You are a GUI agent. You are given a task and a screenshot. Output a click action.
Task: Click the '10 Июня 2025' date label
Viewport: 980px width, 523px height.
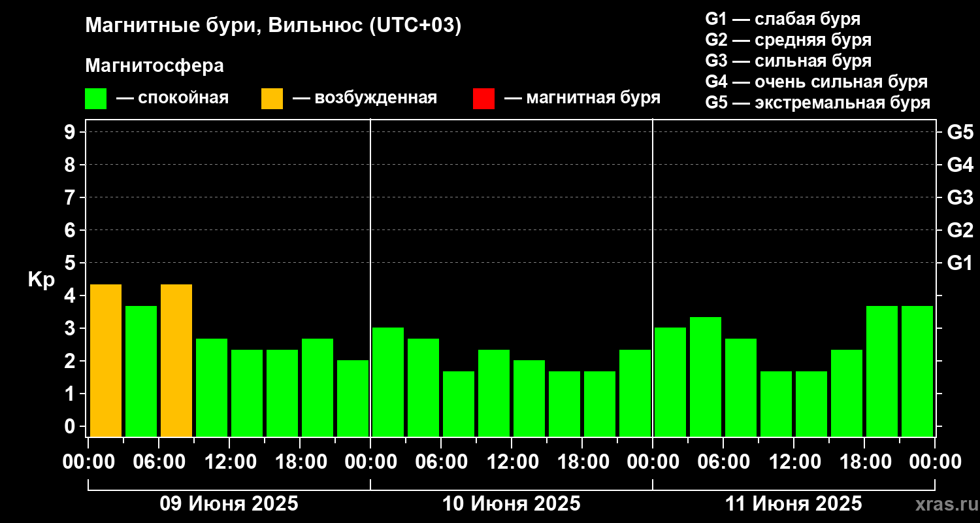pos(512,504)
